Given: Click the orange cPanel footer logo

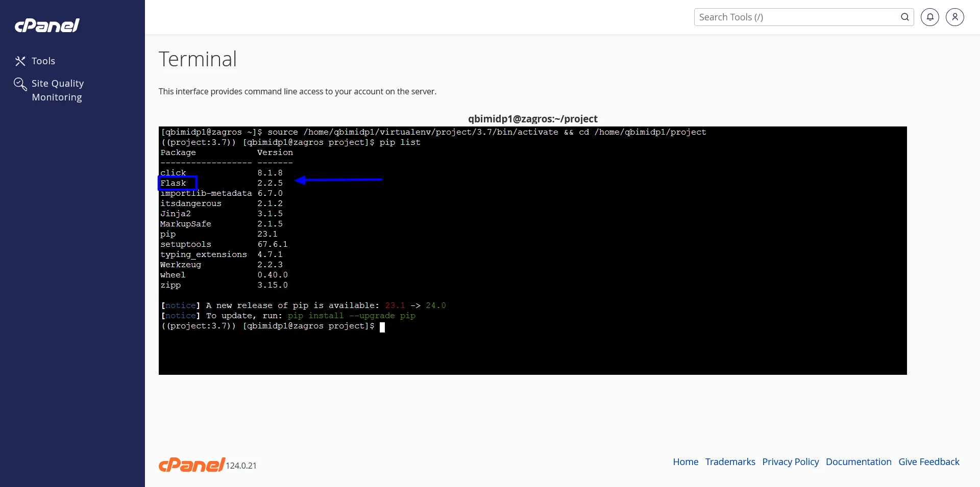Looking at the screenshot, I should coord(192,465).
